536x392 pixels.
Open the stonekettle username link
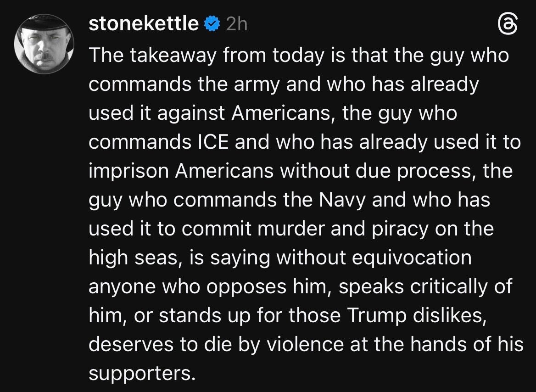point(144,24)
